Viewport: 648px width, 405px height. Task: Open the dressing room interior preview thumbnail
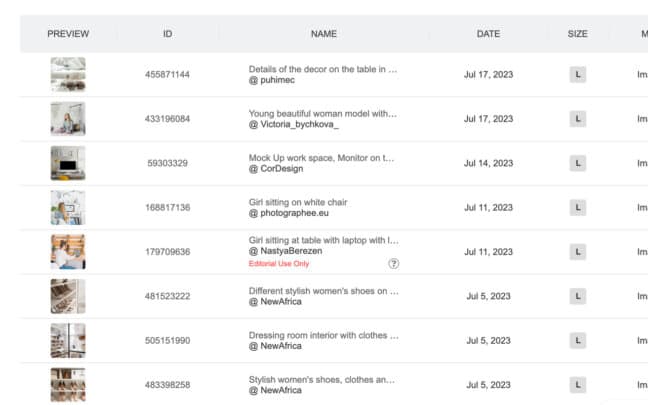coord(68,341)
